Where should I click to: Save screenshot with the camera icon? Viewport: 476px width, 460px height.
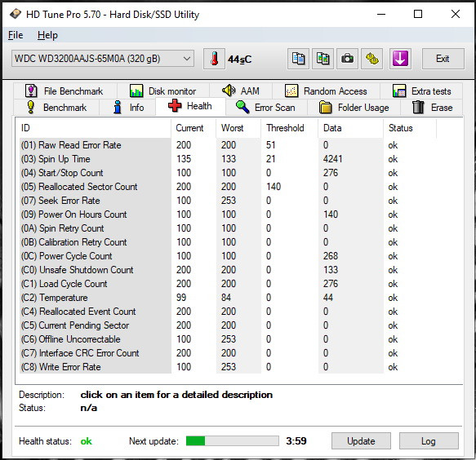pyautogui.click(x=347, y=59)
